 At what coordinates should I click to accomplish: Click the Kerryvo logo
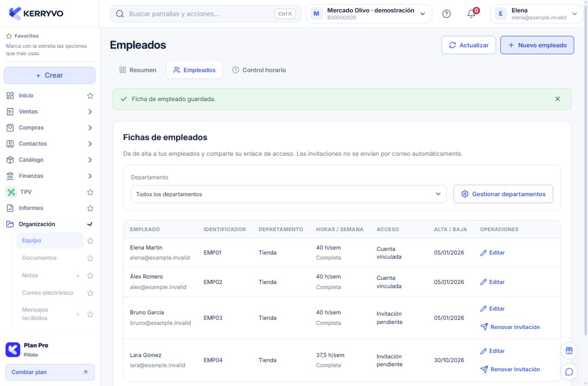pyautogui.click(x=37, y=13)
